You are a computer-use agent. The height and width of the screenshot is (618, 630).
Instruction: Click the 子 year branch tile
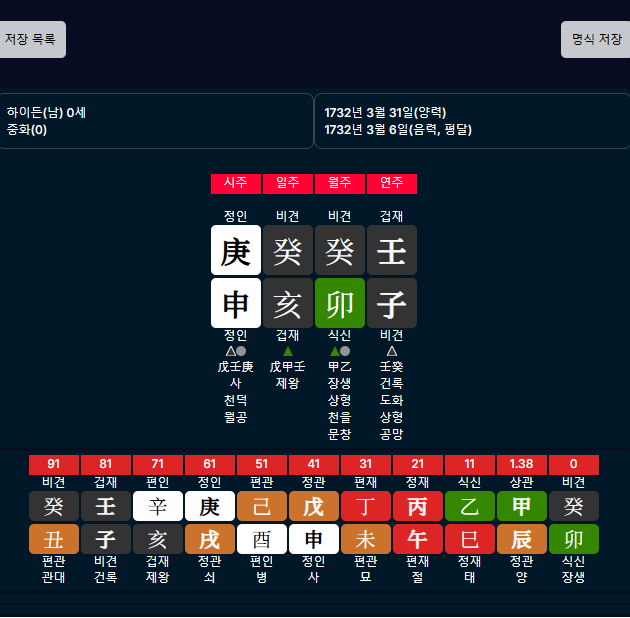[392, 303]
